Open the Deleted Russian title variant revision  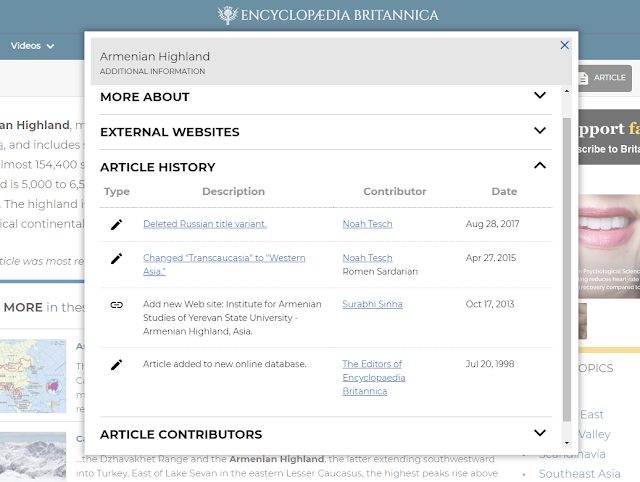click(x=204, y=224)
